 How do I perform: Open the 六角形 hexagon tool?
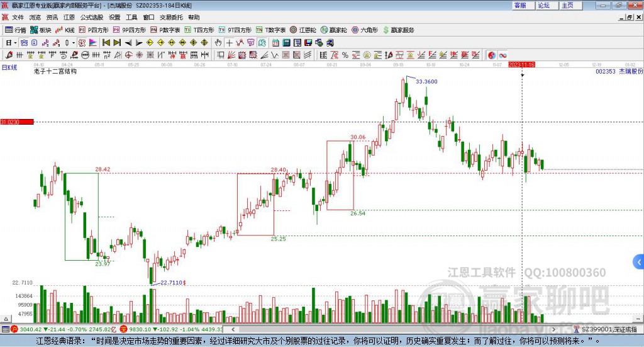[x=365, y=30]
